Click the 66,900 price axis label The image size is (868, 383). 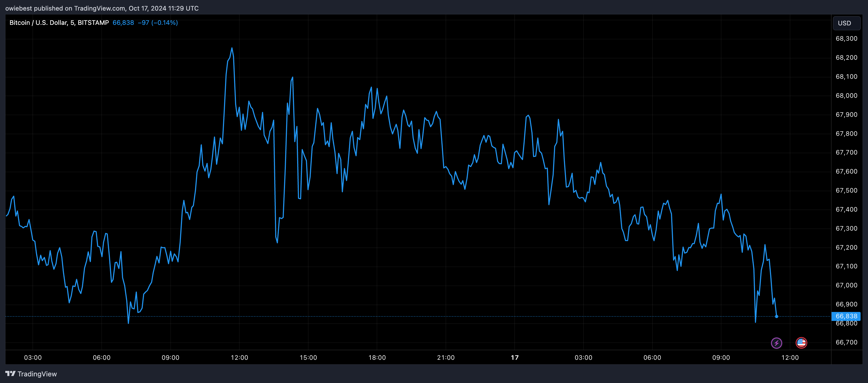click(846, 304)
